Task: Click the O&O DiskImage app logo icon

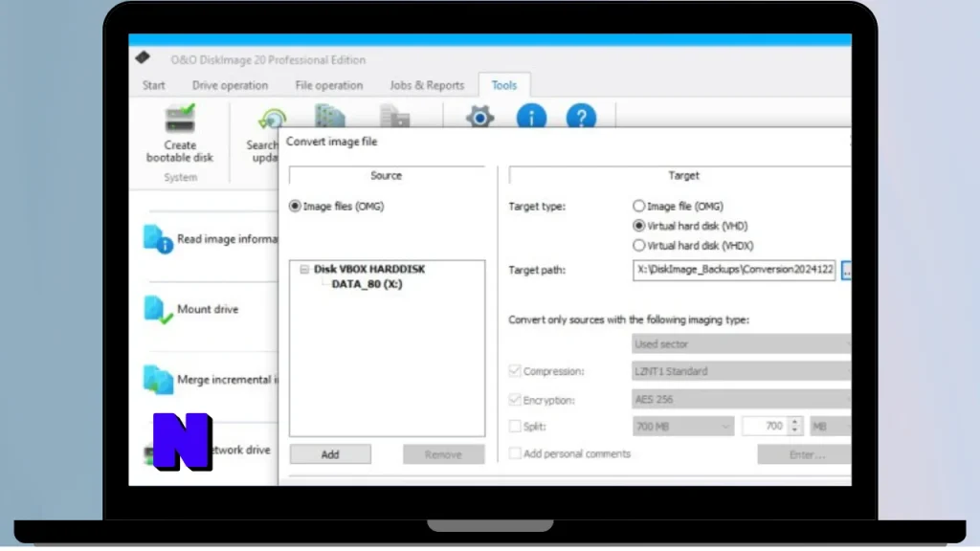Action: coord(143,58)
